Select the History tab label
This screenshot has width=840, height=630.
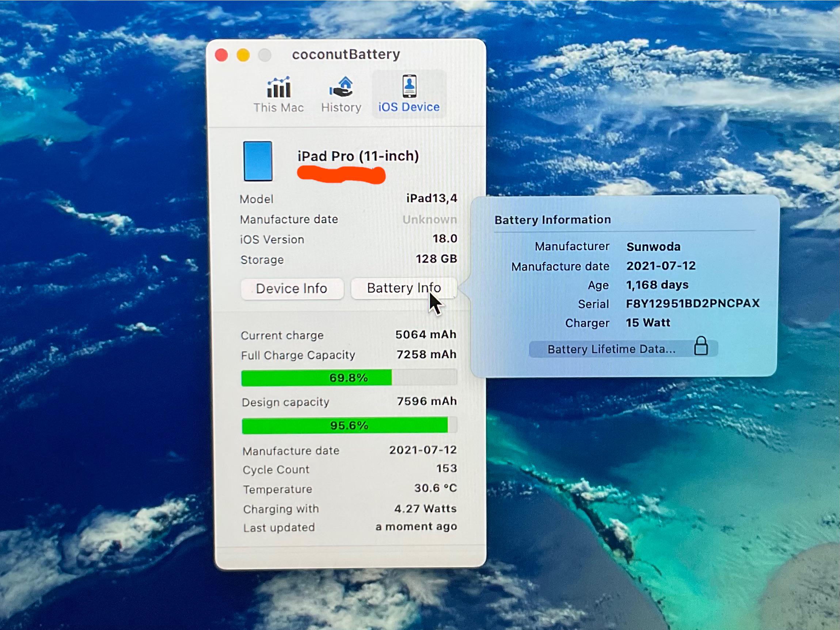[x=341, y=107]
